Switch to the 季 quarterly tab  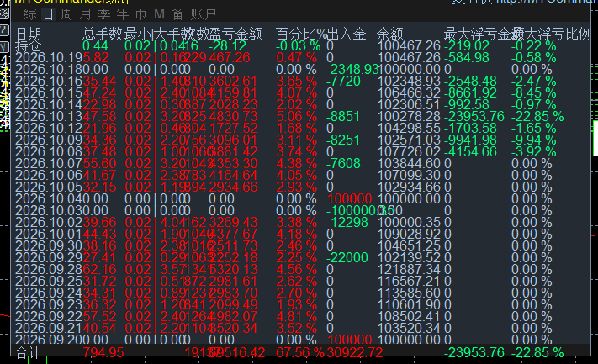tap(104, 15)
